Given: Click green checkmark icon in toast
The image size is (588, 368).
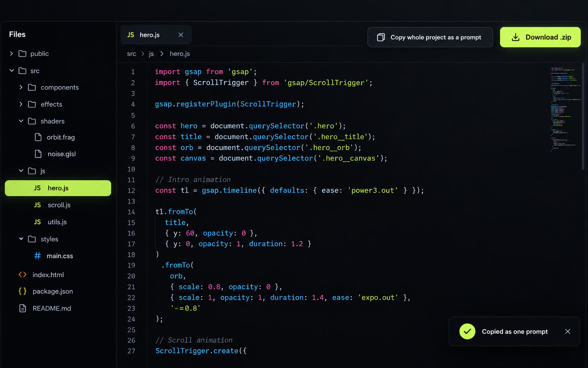Looking at the screenshot, I should 467,331.
